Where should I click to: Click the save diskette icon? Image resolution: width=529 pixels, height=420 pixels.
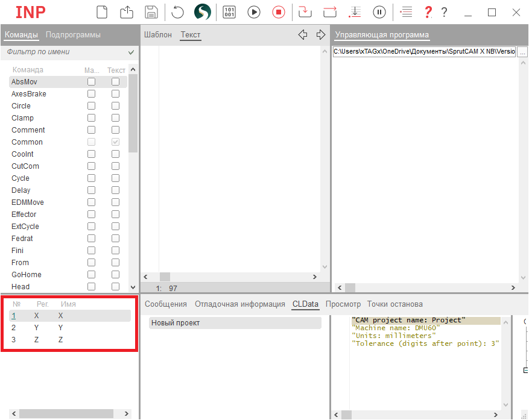[x=151, y=11]
